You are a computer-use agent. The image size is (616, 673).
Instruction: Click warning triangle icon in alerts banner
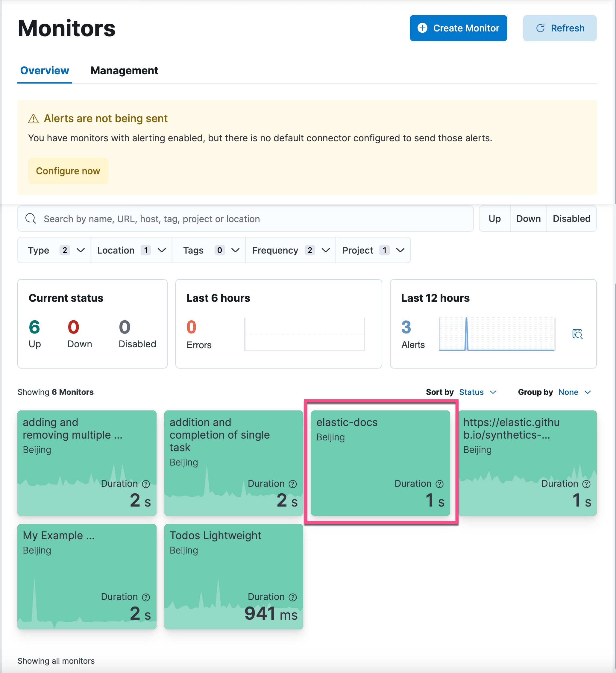pos(33,119)
